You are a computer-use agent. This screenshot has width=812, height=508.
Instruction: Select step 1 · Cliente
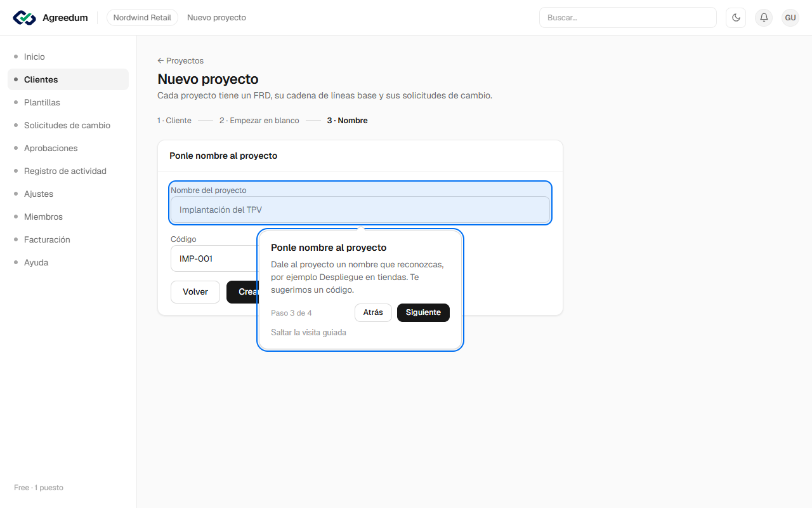[x=174, y=121]
